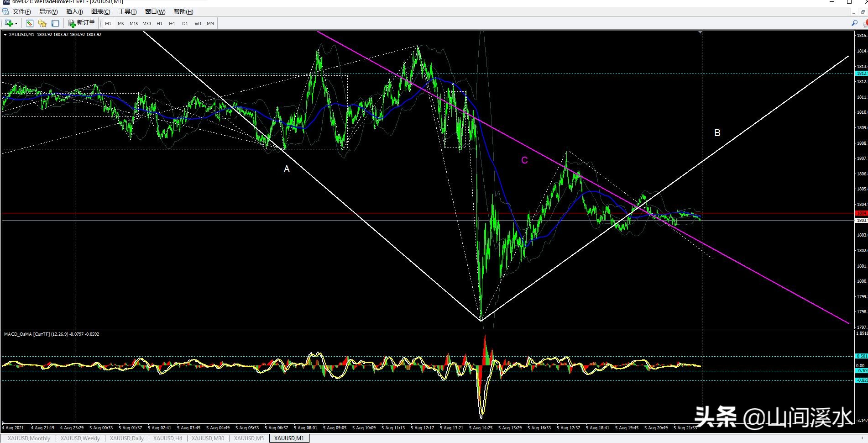Image resolution: width=868 pixels, height=443 pixels.
Task: Switch to the H4 timeframe
Action: click(x=172, y=23)
